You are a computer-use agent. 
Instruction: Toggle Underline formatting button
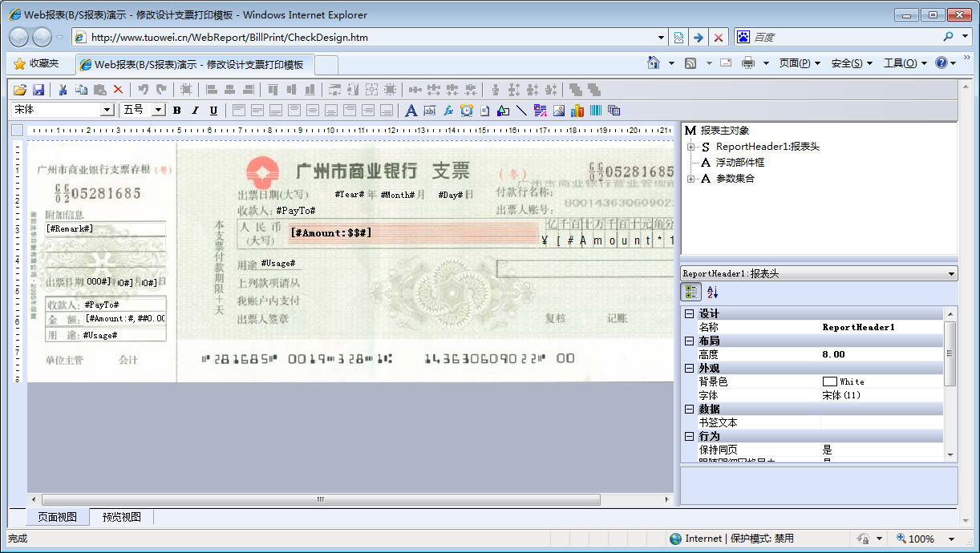213,110
